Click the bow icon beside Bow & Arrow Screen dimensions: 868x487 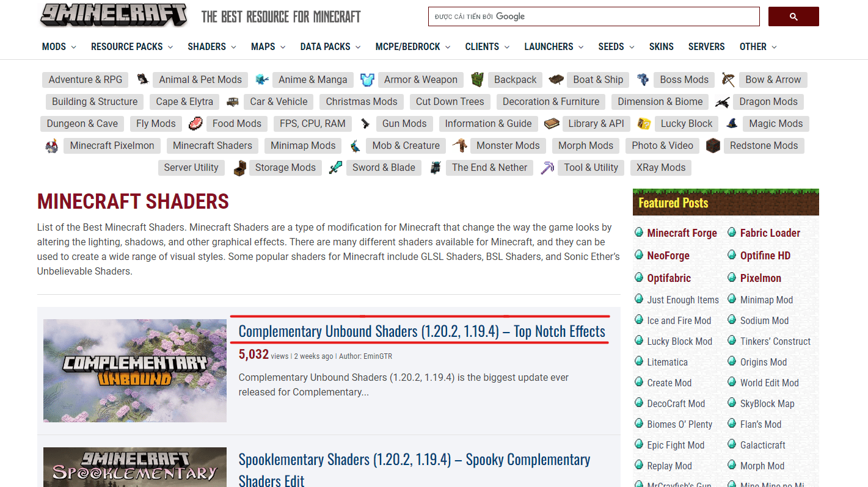(728, 79)
